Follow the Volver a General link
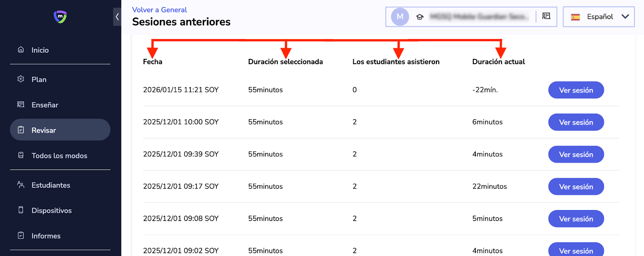644x256 pixels. click(159, 10)
